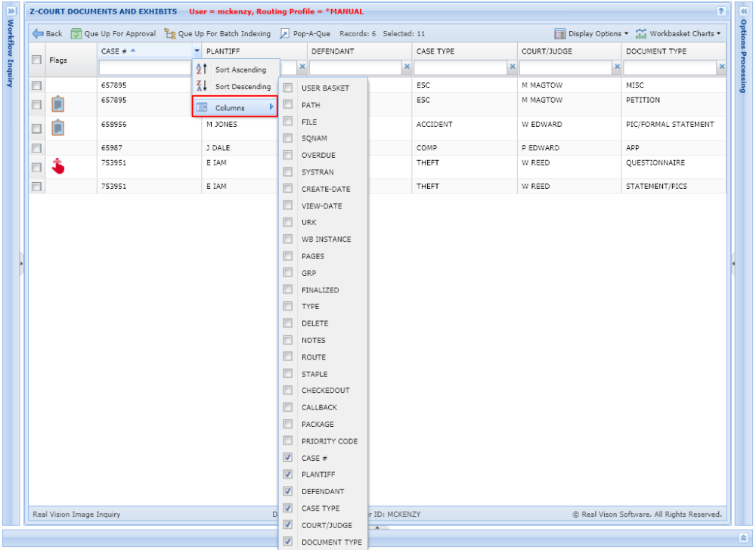Screen dimensions: 756x550
Task: Click the Que Up For Batch Indexing icon
Action: (169, 34)
